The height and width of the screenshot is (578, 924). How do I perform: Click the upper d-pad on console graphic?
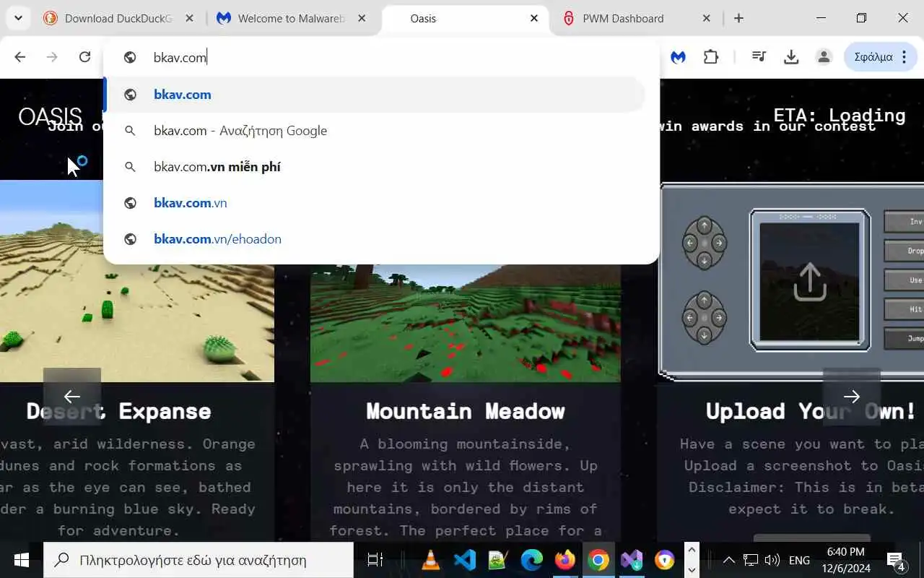(705, 243)
